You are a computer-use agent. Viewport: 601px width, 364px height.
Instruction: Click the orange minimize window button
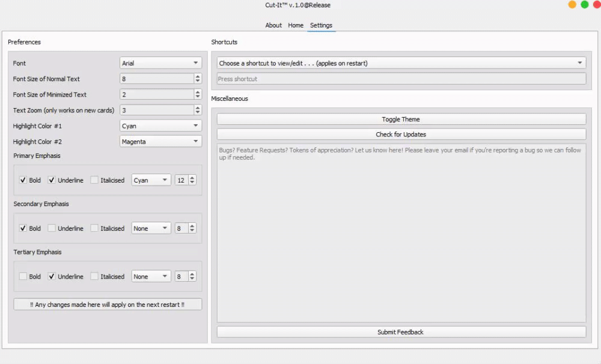click(572, 5)
